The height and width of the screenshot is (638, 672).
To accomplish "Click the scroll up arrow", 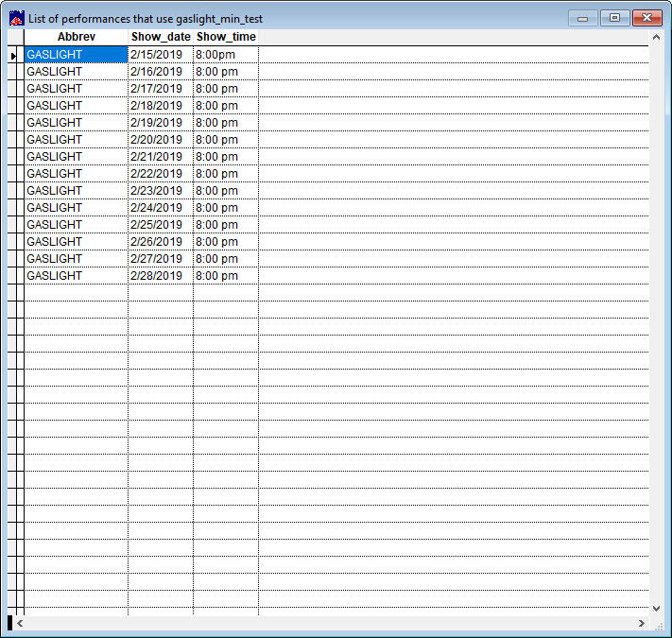I will 656,37.
